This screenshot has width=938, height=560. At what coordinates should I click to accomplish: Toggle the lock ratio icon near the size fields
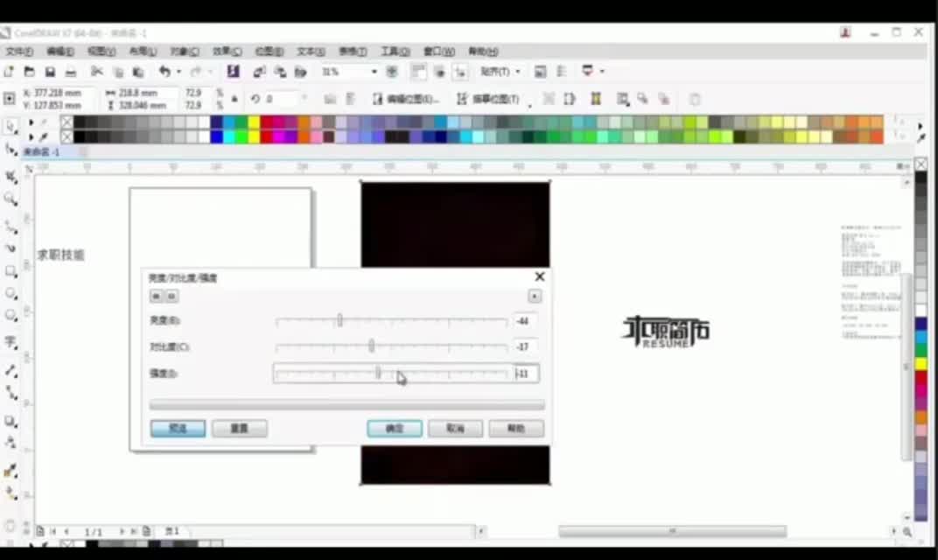tap(234, 98)
